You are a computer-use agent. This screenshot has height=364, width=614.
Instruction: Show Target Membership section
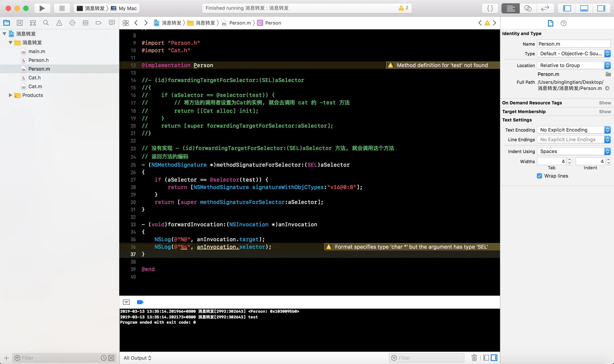tap(605, 112)
